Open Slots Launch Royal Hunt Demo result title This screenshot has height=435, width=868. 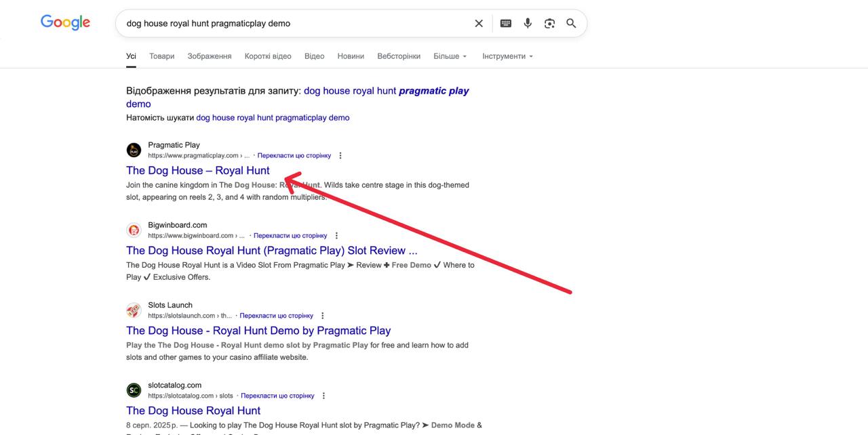coord(258,331)
